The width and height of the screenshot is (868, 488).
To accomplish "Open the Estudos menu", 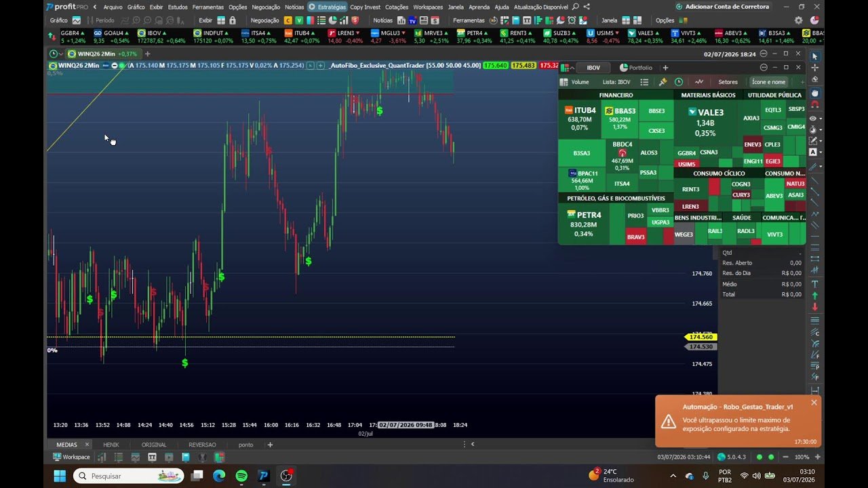I will (178, 7).
